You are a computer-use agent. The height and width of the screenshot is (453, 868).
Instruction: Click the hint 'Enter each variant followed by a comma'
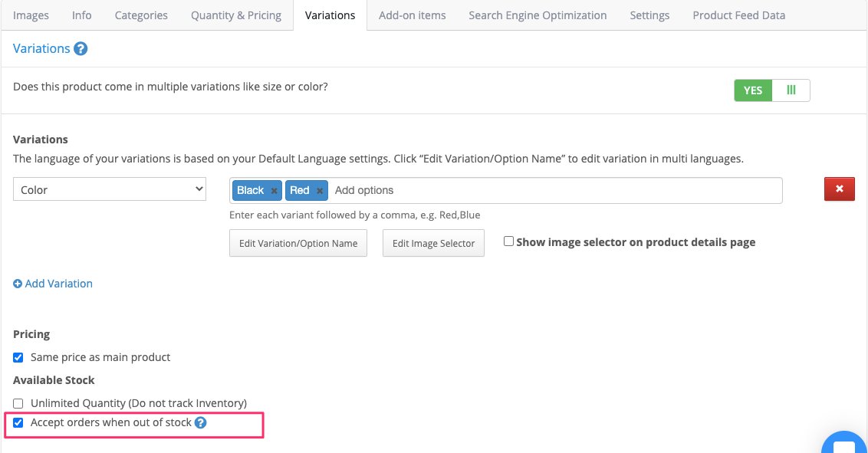pyautogui.click(x=355, y=215)
